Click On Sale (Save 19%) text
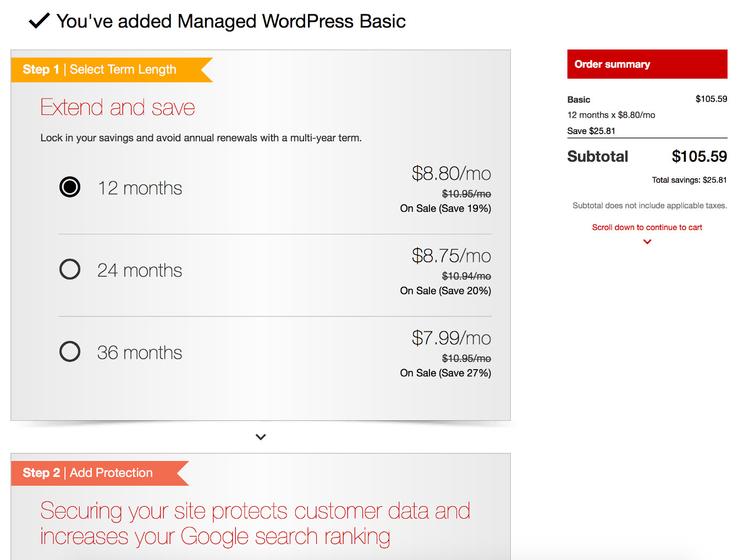This screenshot has height=560, width=738. (445, 208)
